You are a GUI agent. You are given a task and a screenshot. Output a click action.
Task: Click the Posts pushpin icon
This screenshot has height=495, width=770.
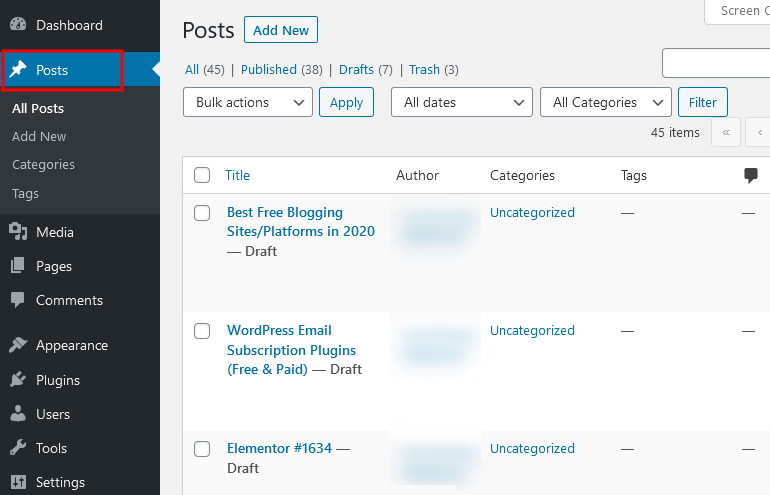(18, 69)
